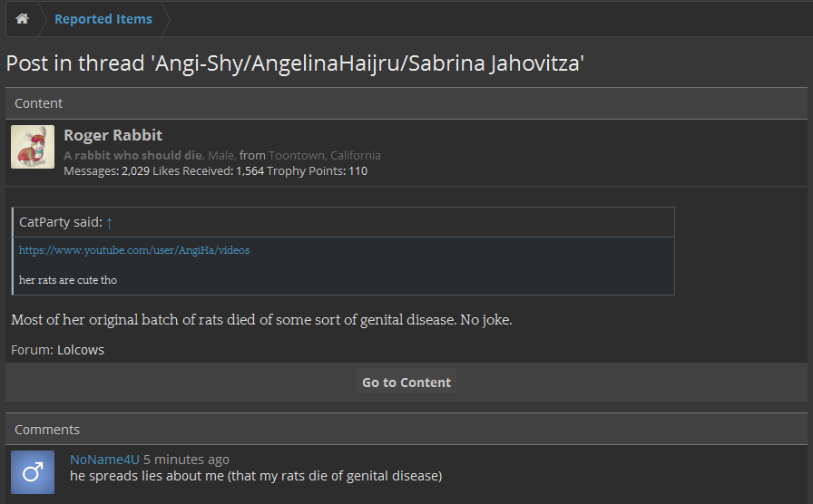Image resolution: width=813 pixels, height=504 pixels.
Task: Open NoName4U's male symbol avatar
Action: point(33,472)
